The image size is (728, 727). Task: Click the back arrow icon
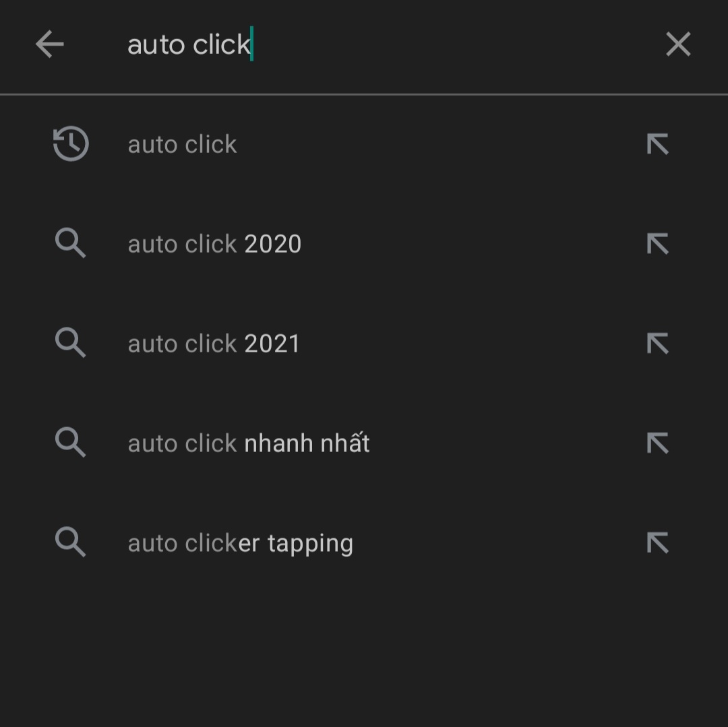click(49, 44)
